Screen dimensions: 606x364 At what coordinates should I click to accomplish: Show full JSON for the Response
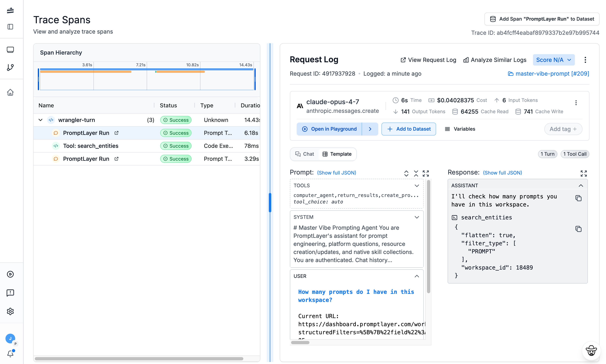point(502,173)
